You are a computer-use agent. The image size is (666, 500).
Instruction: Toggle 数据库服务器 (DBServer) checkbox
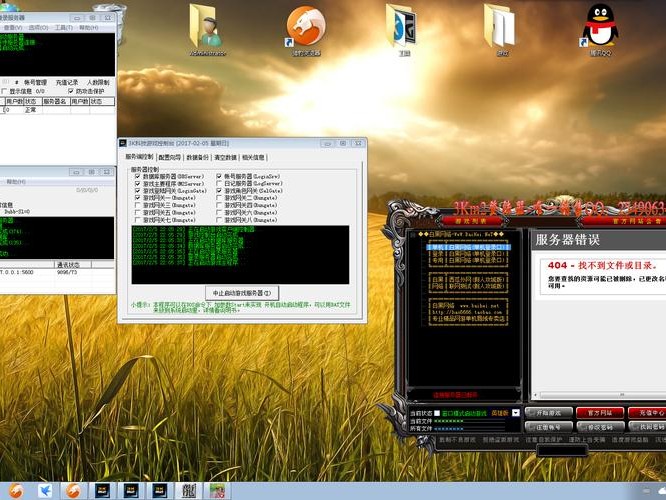coord(137,176)
